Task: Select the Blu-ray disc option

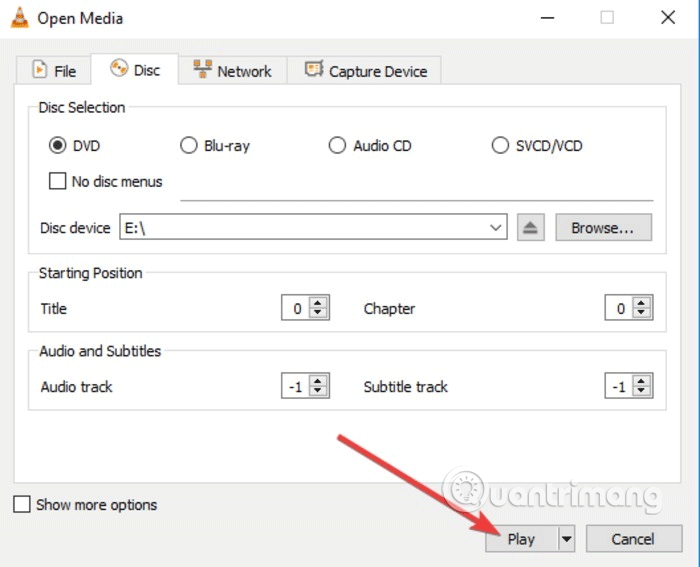Action: coord(189,146)
